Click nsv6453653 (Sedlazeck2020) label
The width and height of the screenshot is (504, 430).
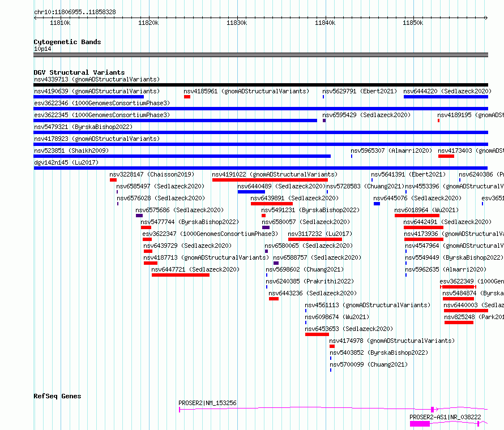coord(349,329)
